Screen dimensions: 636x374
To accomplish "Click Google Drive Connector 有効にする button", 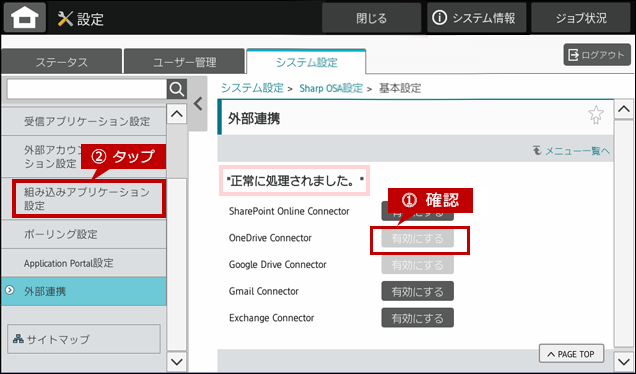I will click(417, 265).
